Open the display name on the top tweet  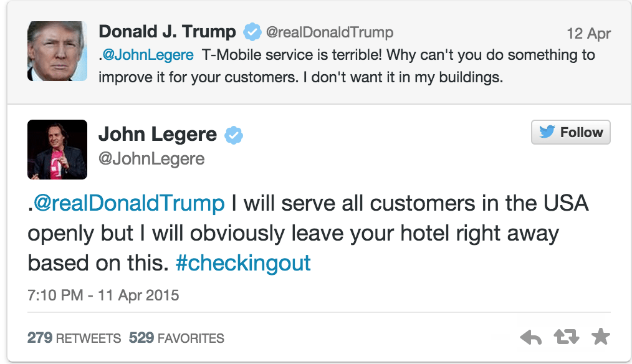pos(167,32)
